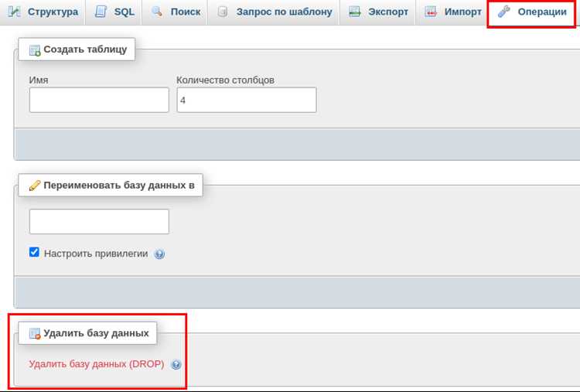This screenshot has height=392, width=580.
Task: Uncheck the Настроить привилегии checkbox
Action: point(34,252)
